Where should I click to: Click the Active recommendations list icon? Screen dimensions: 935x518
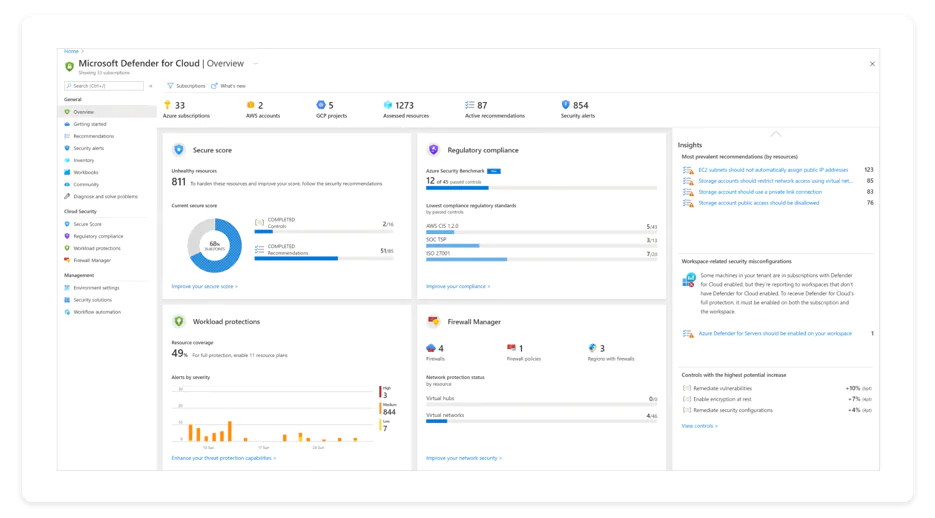[x=470, y=105]
